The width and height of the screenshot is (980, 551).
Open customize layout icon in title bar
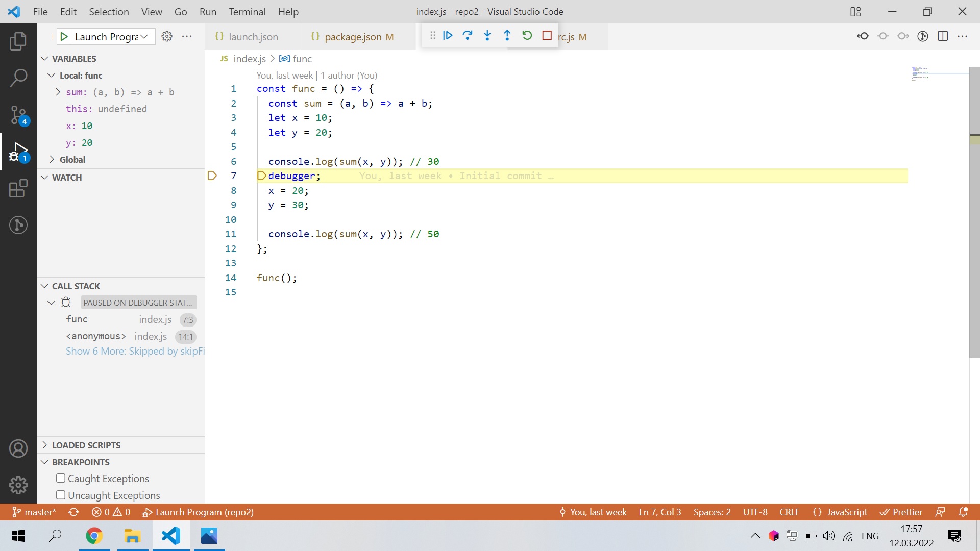(856, 12)
